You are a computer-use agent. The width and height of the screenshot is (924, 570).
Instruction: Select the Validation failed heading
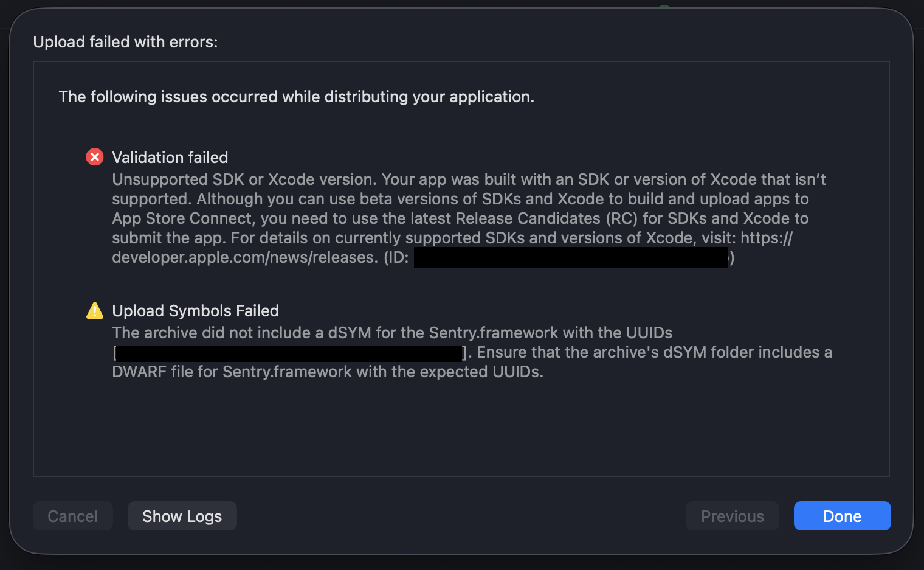click(170, 158)
